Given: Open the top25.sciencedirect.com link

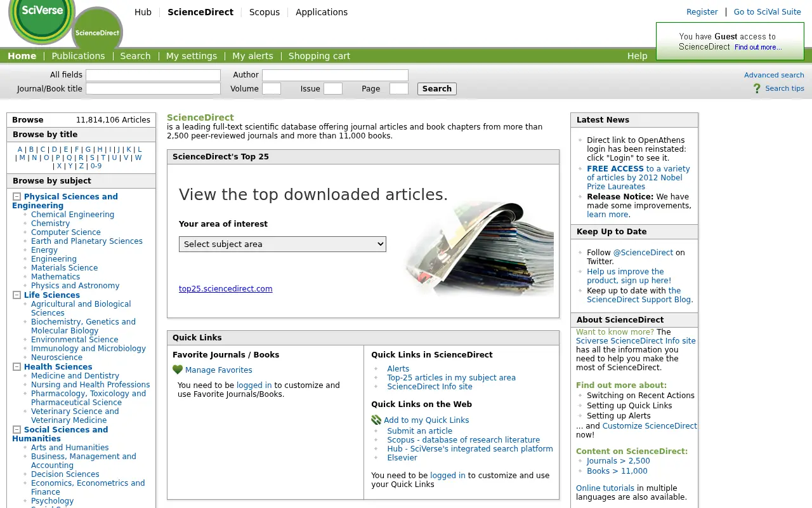Looking at the screenshot, I should pyautogui.click(x=226, y=289).
